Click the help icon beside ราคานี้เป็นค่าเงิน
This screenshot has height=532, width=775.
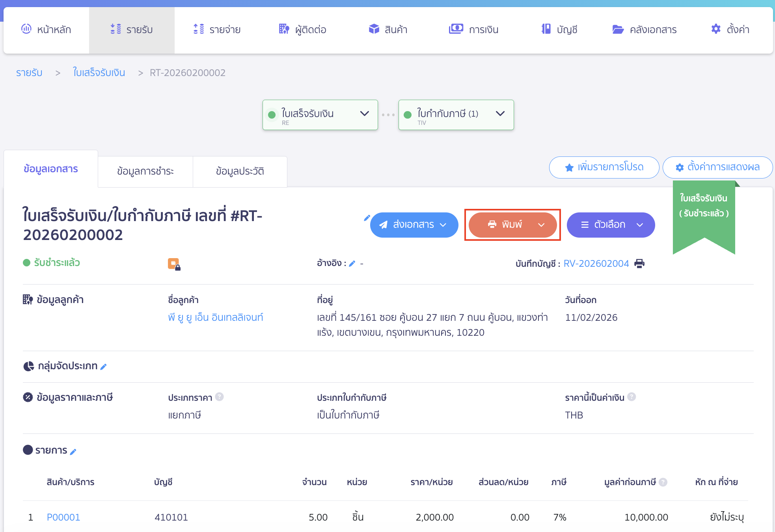pos(632,397)
